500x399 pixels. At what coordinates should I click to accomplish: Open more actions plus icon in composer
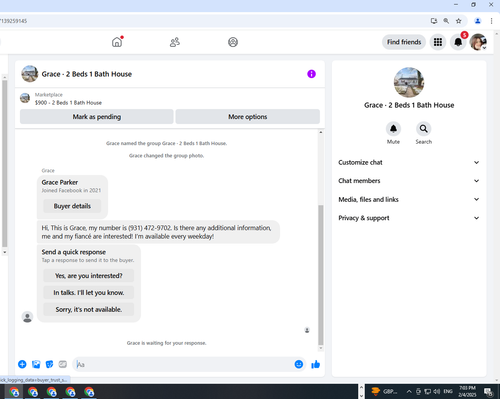(x=22, y=364)
